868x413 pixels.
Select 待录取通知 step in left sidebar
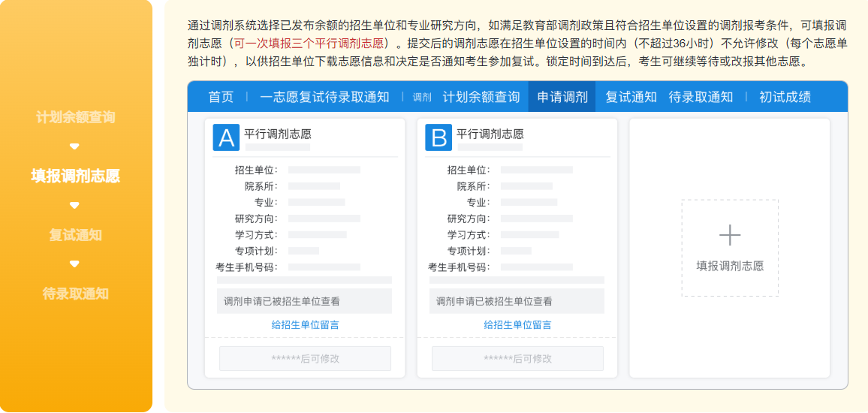pyautogui.click(x=75, y=294)
